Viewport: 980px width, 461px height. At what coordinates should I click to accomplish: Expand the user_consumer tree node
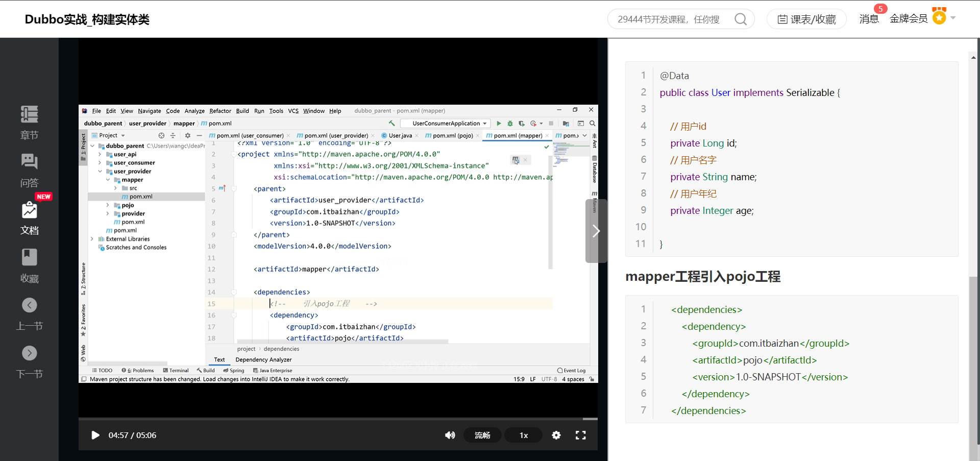point(100,163)
